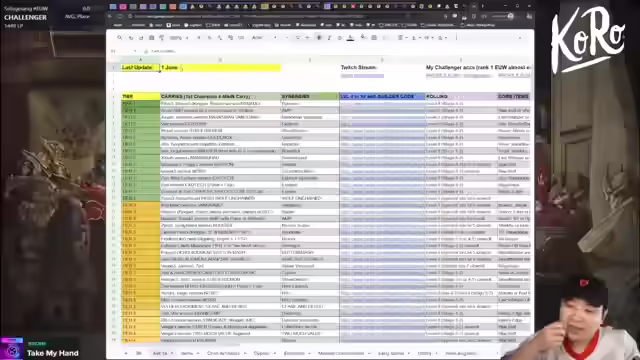Expand the font family dropdown
The width and height of the screenshot is (640, 360).
coord(264,38)
